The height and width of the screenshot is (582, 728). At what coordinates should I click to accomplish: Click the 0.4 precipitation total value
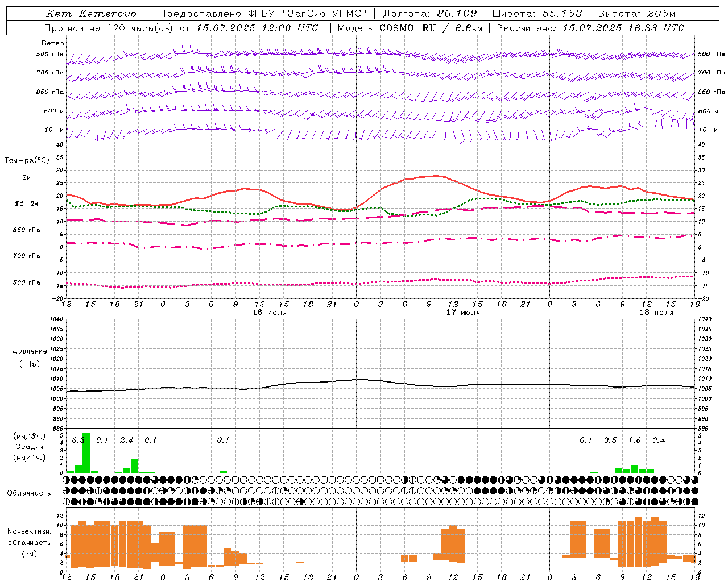[659, 440]
